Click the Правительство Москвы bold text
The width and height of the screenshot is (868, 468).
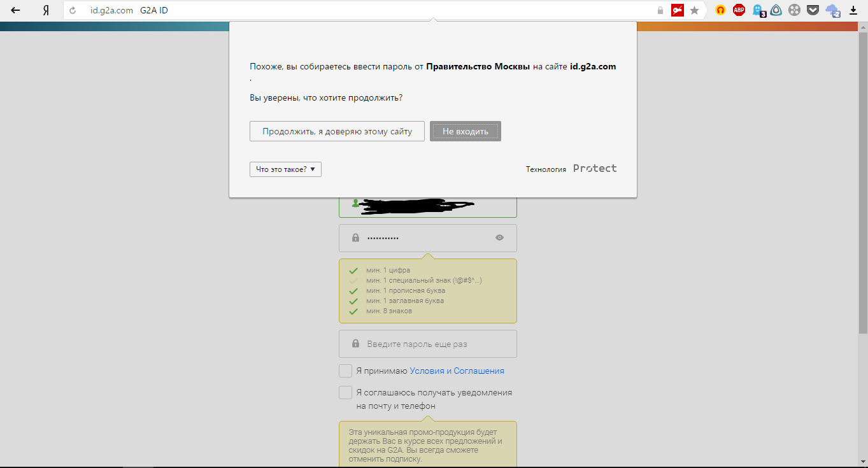click(x=478, y=66)
